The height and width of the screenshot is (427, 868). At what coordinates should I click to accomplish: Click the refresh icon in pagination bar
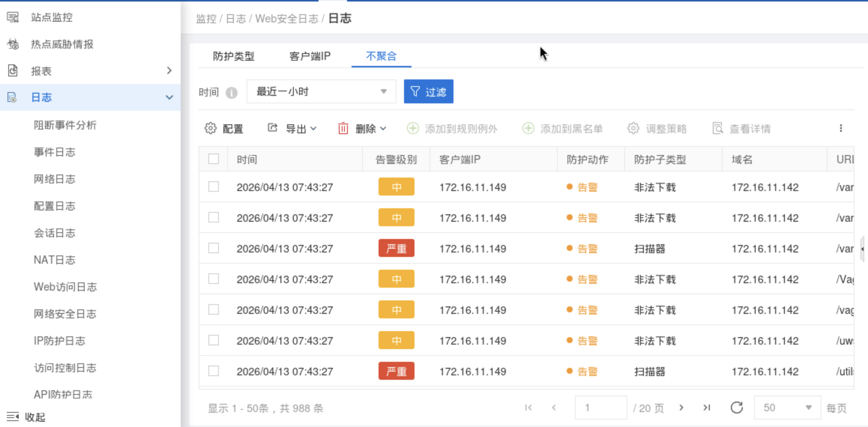736,408
